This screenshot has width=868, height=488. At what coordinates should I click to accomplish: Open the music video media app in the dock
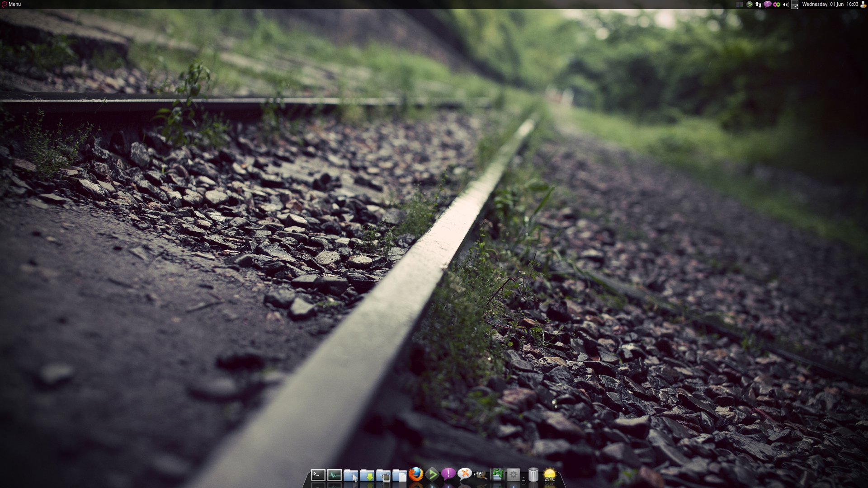coord(497,474)
